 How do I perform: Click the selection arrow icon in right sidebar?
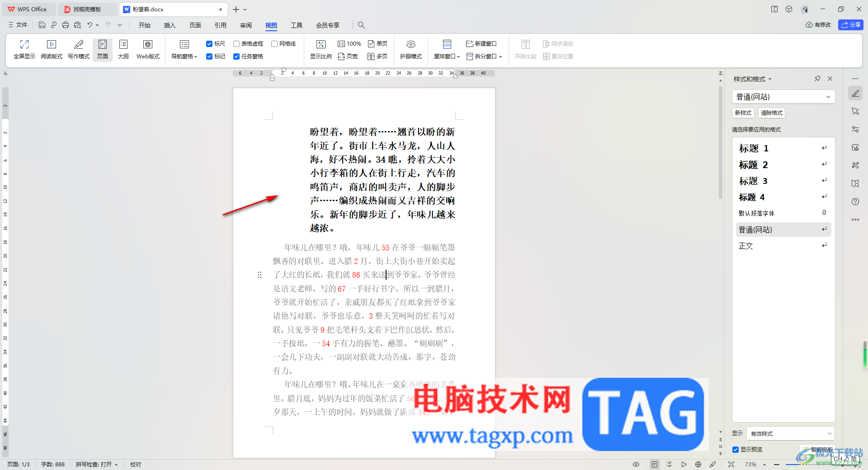855,111
